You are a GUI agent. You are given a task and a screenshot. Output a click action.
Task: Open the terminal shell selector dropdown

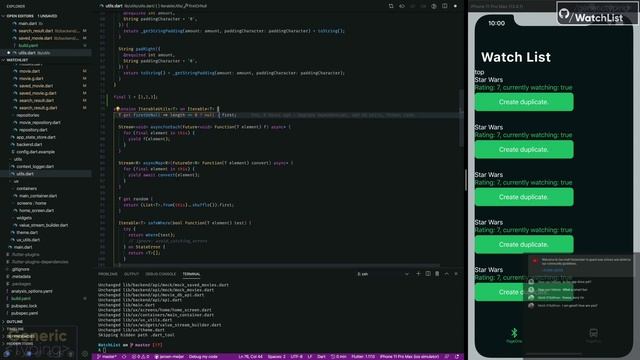pyautogui.click(x=383, y=274)
